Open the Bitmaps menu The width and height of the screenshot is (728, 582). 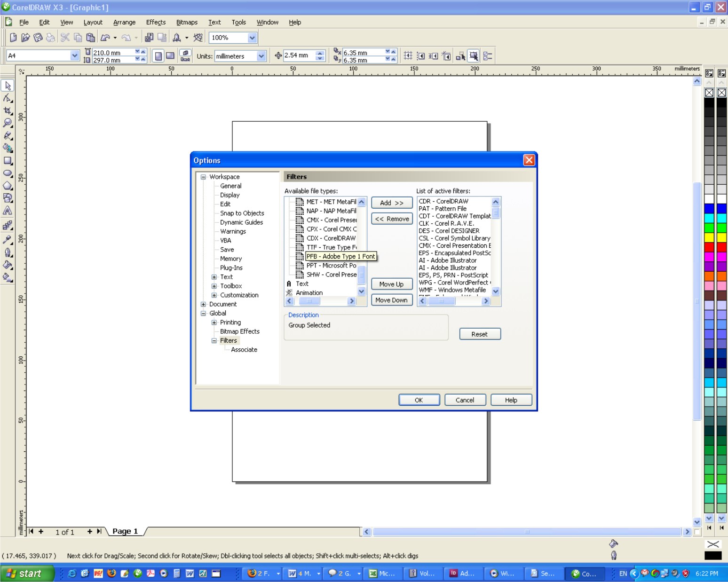click(x=187, y=22)
